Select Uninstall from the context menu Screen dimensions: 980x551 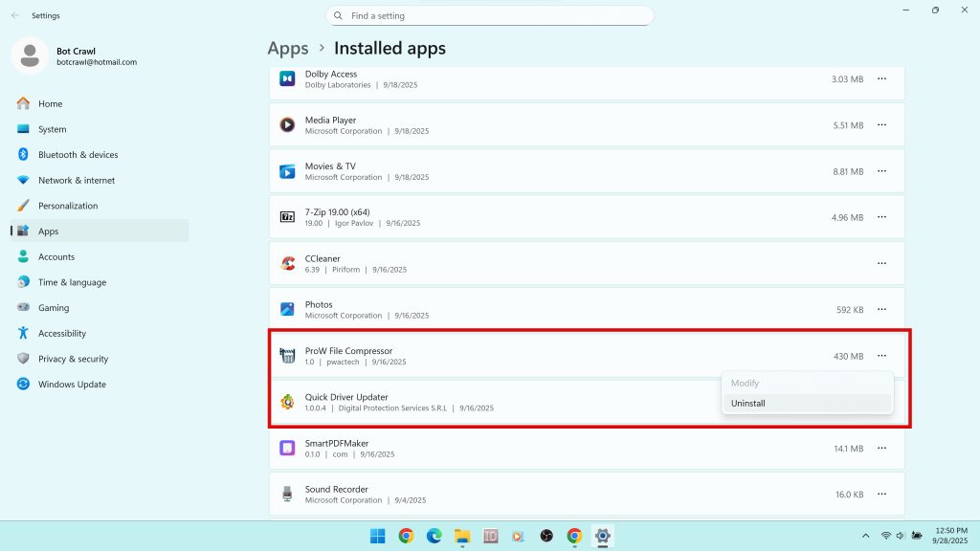point(748,404)
